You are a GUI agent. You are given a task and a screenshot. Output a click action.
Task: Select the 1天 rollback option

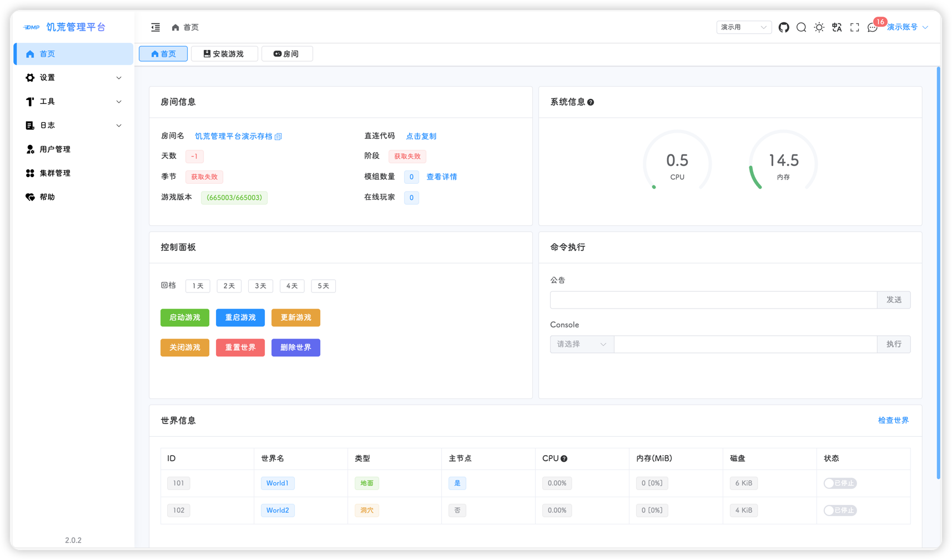[197, 285]
